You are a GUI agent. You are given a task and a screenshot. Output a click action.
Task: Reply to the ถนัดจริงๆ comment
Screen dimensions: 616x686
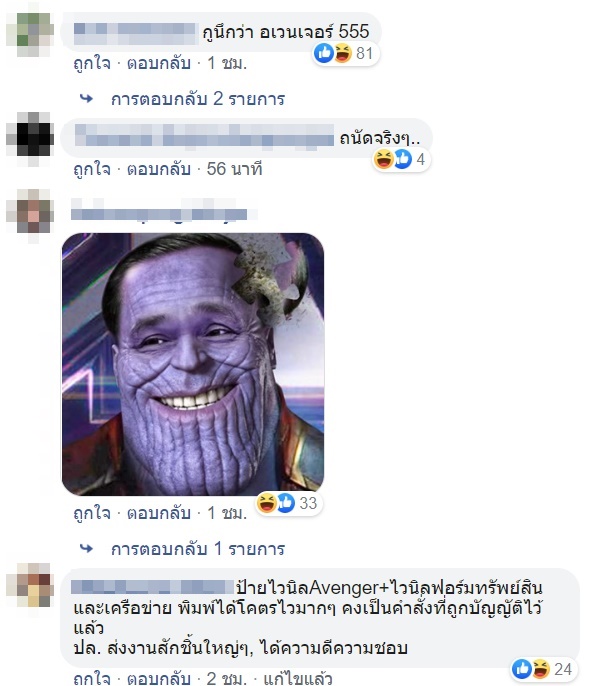pyautogui.click(x=159, y=169)
